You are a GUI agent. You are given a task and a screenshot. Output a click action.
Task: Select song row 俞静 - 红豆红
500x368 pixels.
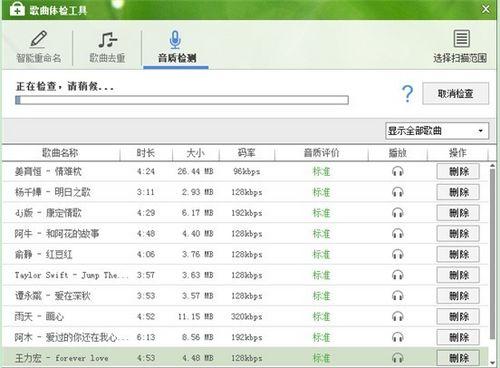click(x=245, y=255)
